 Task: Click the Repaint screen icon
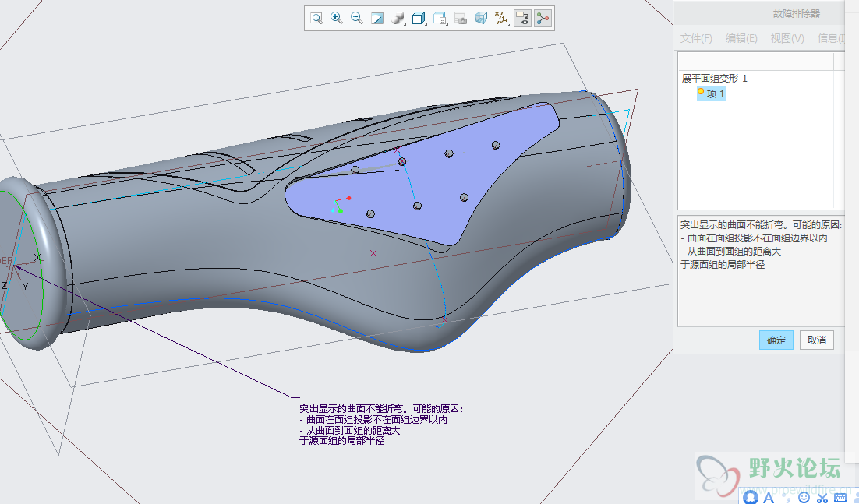tap(377, 19)
